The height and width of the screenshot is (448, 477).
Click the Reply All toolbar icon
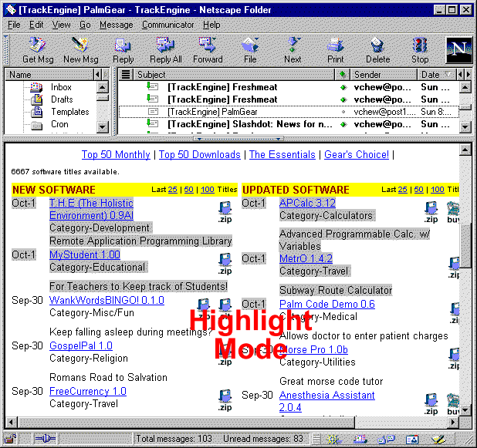(x=165, y=50)
